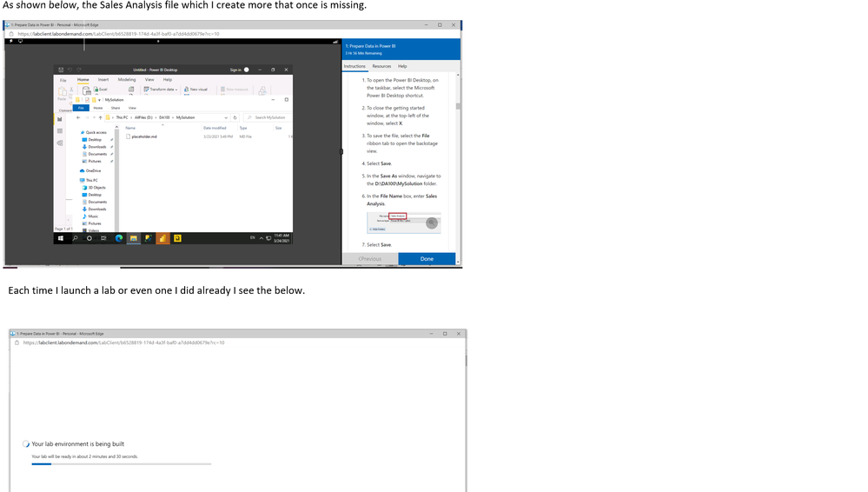Select the placeholder.md file
868x492 pixels.
click(x=142, y=136)
